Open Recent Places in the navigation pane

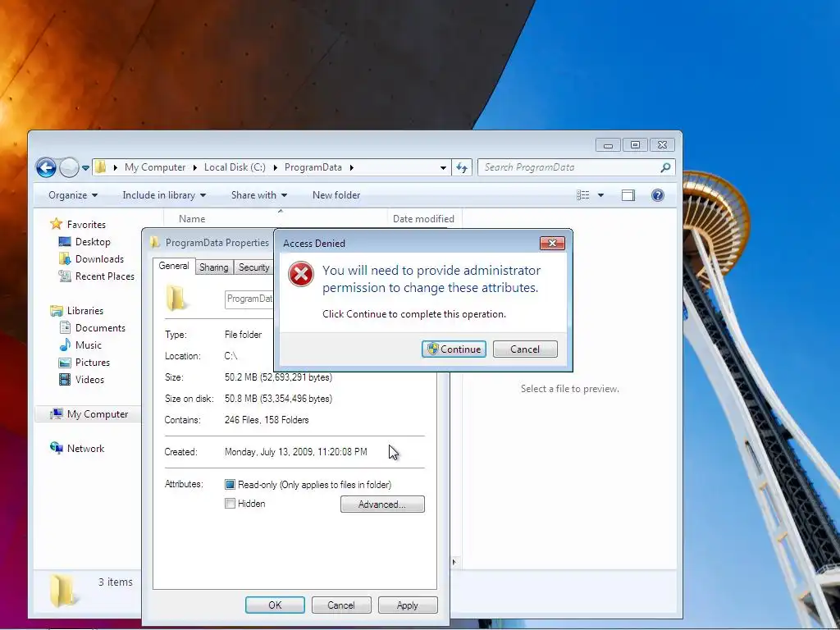tap(105, 276)
